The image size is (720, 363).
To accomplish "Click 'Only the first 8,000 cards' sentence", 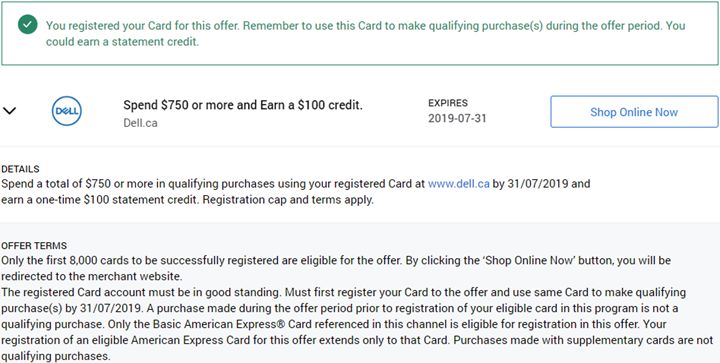I will (202, 261).
